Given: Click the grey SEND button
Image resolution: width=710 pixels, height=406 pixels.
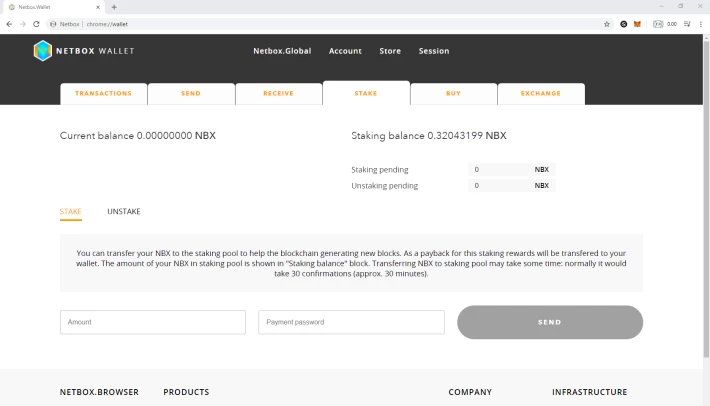Looking at the screenshot, I should click(550, 322).
